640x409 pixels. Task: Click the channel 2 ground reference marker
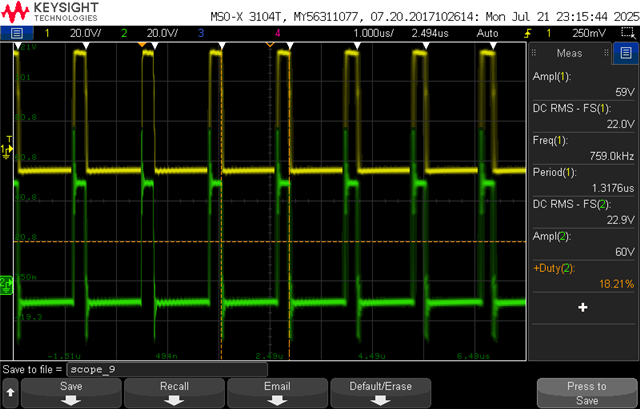pos(6,285)
